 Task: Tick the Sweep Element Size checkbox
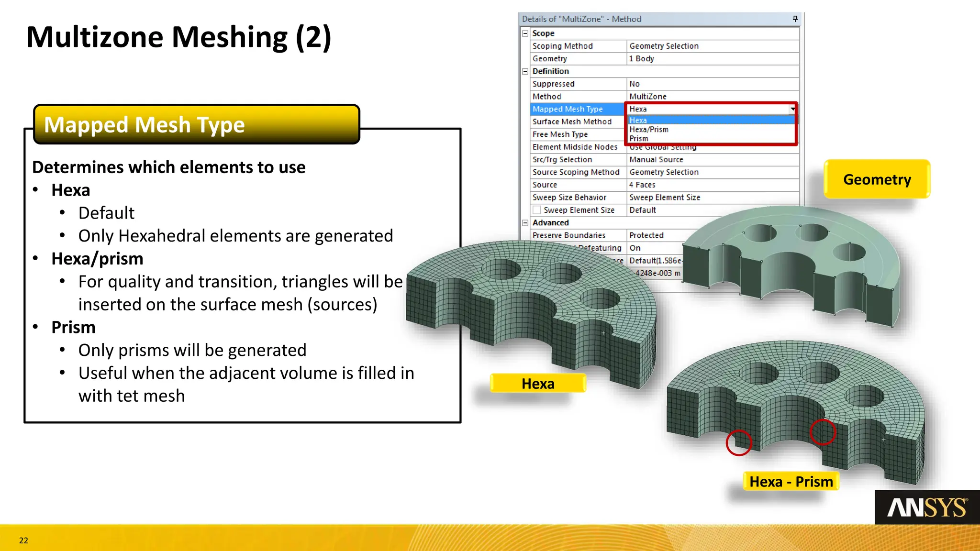pyautogui.click(x=537, y=210)
